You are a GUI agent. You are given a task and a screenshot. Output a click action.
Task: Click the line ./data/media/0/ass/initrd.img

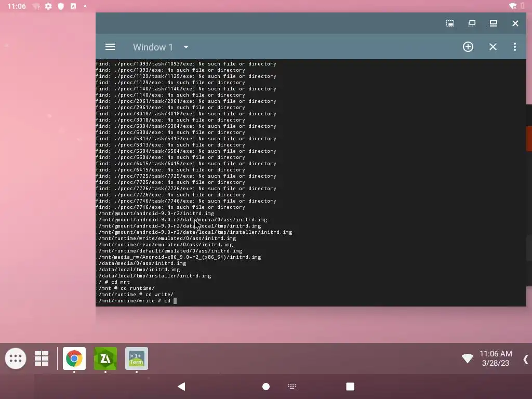[x=141, y=263]
